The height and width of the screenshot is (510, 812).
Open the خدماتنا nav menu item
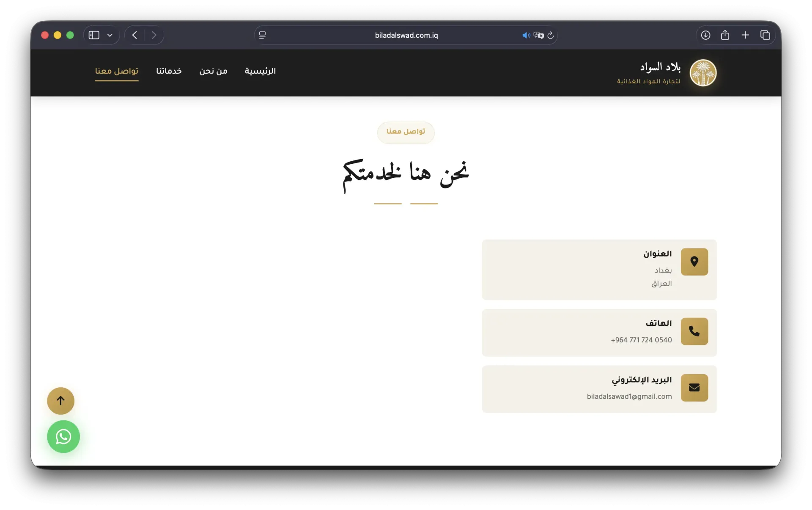pyautogui.click(x=169, y=71)
